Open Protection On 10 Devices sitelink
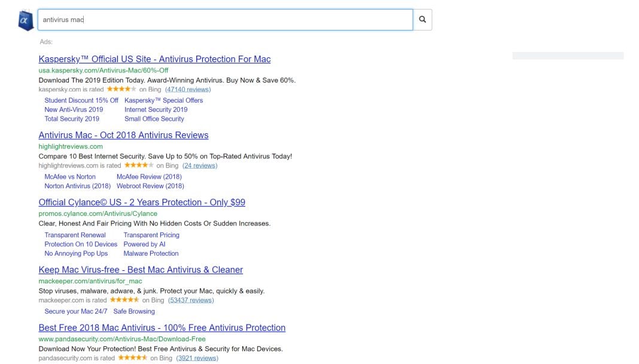This screenshot has width=639, height=364. coord(81,244)
